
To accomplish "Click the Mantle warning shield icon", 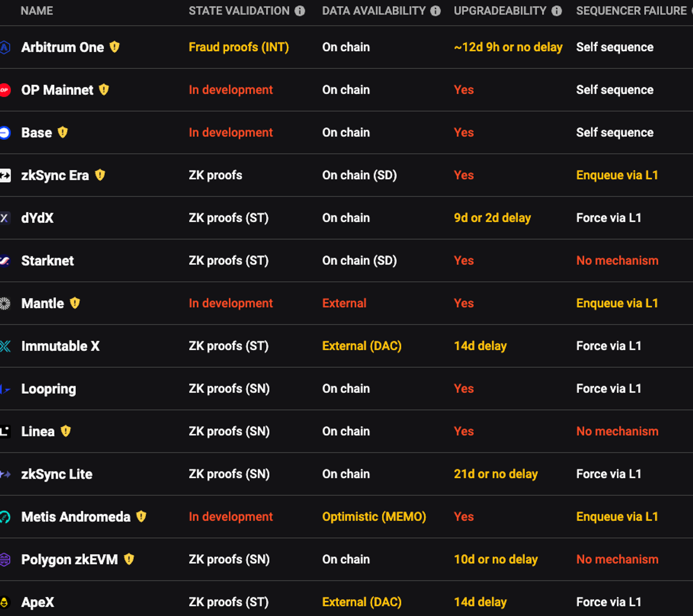I will (75, 303).
